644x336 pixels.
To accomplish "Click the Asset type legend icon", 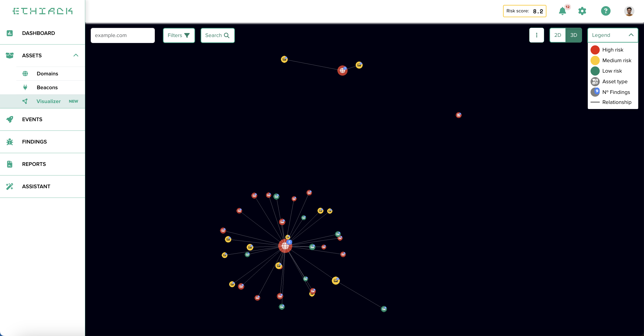I will click(595, 82).
